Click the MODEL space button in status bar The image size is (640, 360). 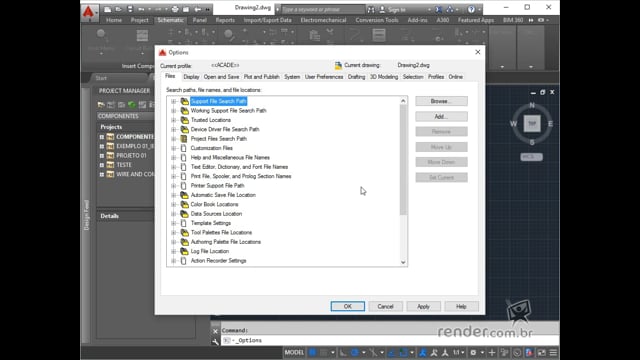pos(294,353)
